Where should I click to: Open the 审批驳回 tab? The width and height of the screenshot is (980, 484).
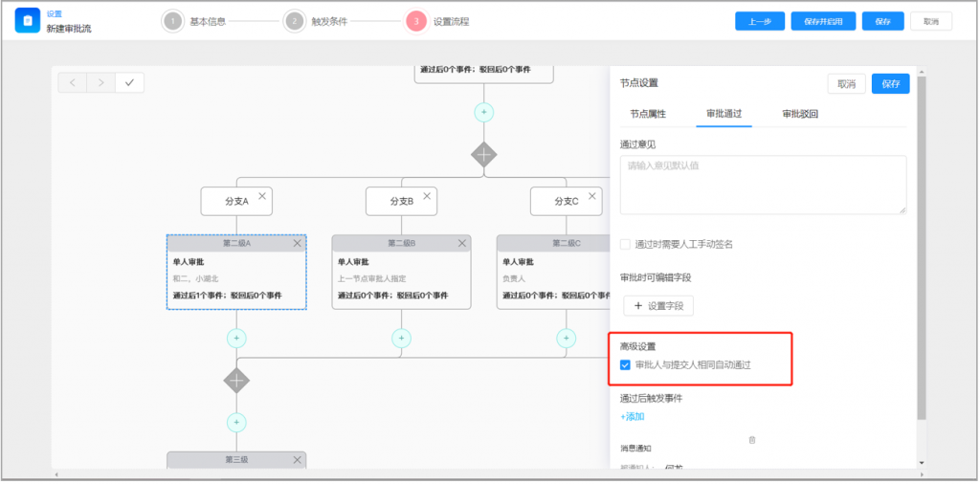tap(800, 114)
